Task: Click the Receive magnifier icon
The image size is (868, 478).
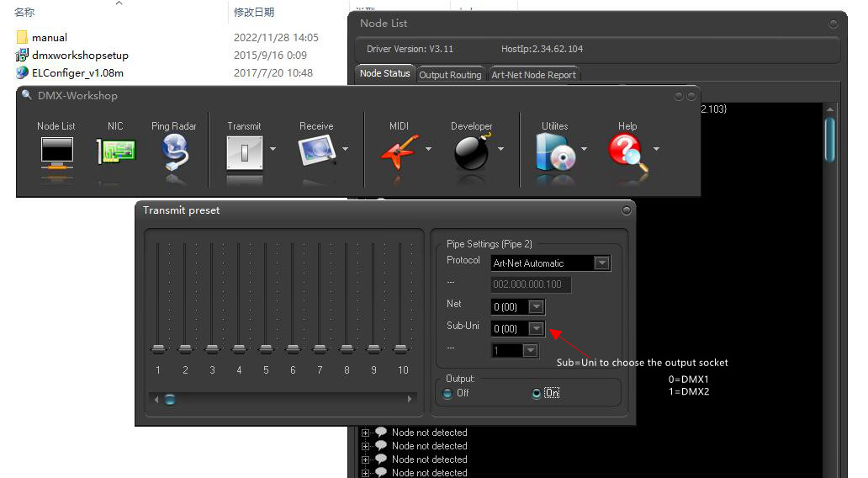Action: [316, 151]
